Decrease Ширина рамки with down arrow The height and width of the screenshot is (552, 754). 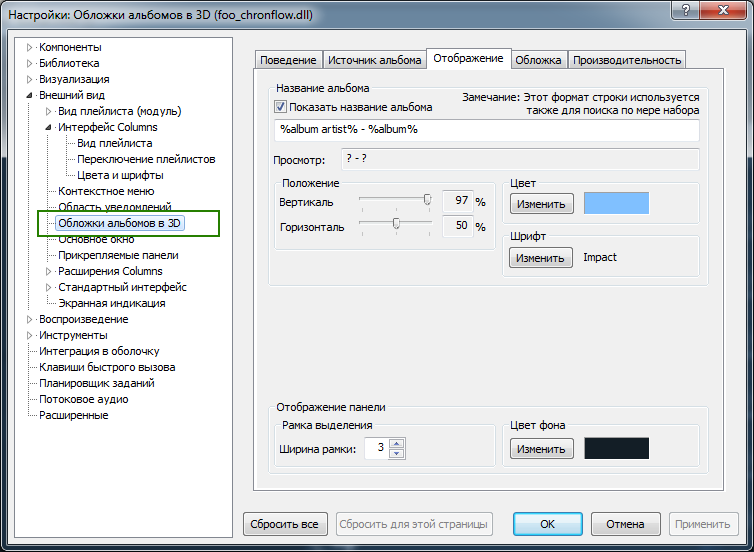[x=397, y=453]
